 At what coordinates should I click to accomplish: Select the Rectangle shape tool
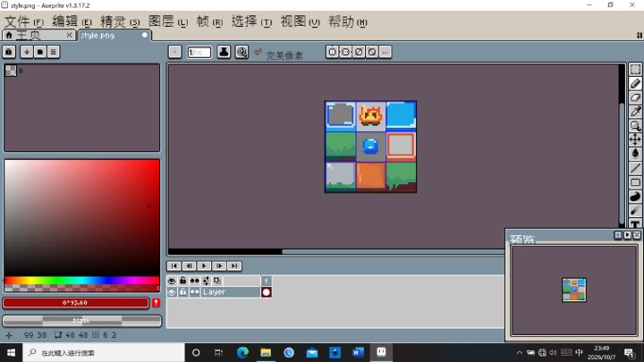635,182
